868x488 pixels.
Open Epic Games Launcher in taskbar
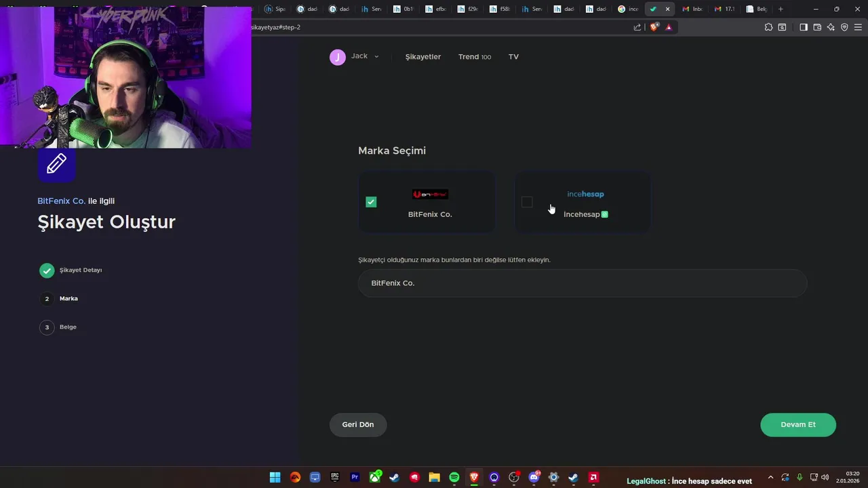tap(335, 477)
